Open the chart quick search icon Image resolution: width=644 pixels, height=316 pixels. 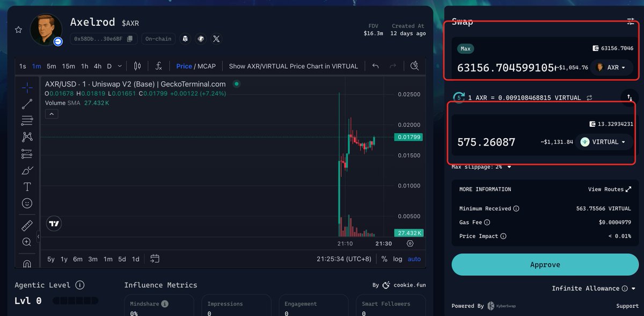pos(414,66)
